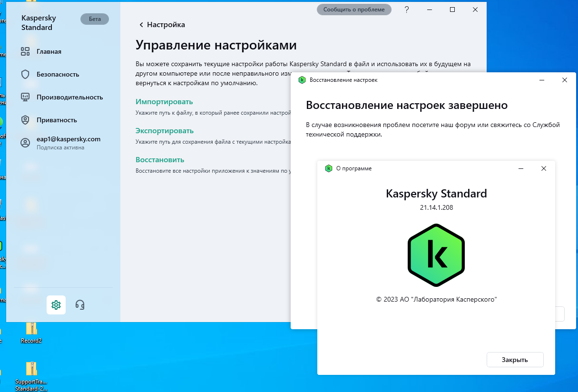Open the Record2 archive on the desktop
The image size is (578, 392).
pos(31,332)
